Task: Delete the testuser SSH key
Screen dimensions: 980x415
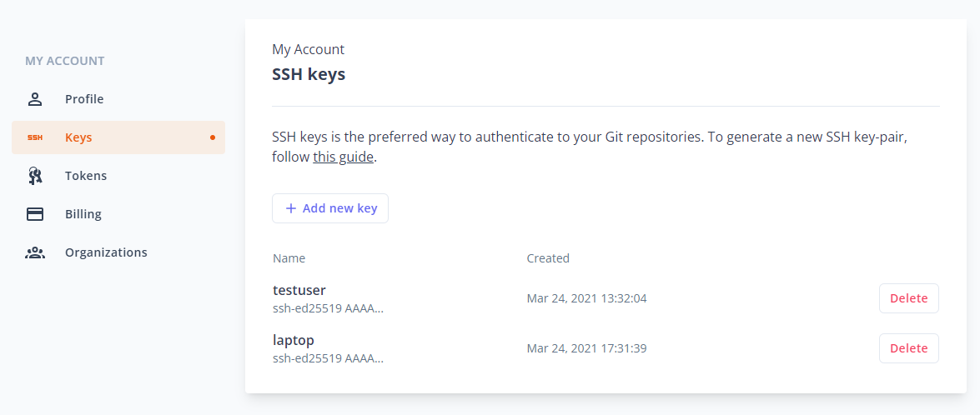Action: [x=909, y=298]
